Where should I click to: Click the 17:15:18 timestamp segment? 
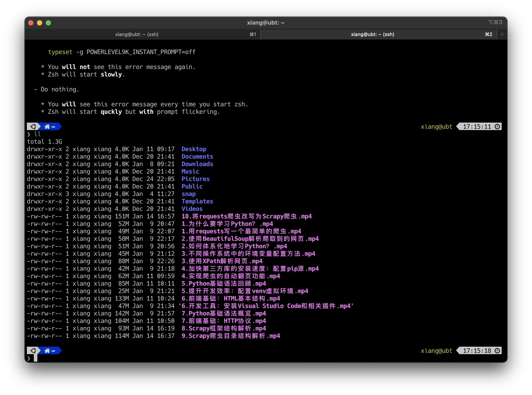pyautogui.click(x=477, y=351)
